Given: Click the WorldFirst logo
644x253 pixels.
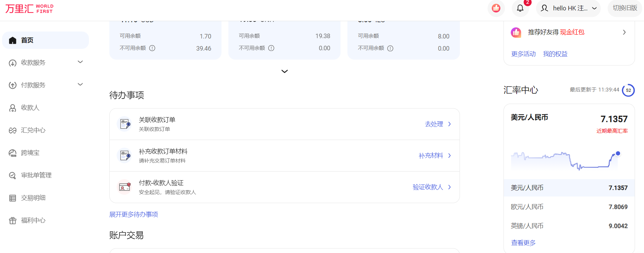Looking at the screenshot, I should pos(29,9).
